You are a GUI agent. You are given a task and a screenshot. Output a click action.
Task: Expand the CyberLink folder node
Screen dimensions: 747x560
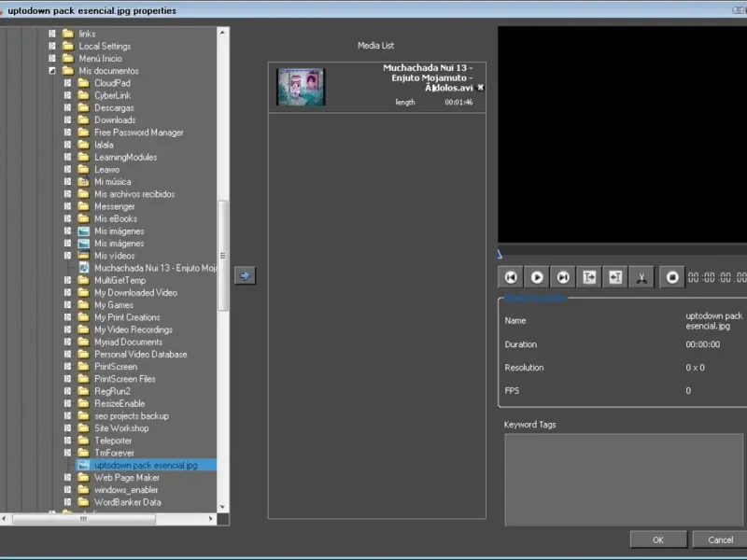(x=67, y=96)
